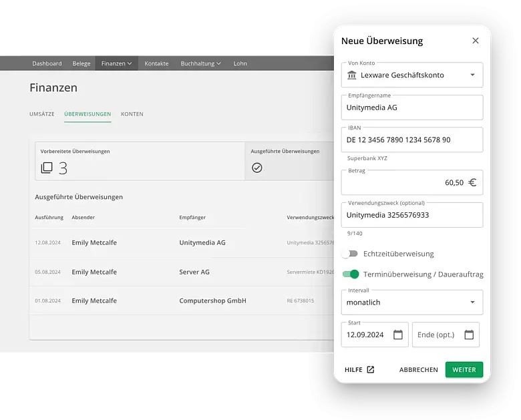Click the date 01.08.2024 in the table
Viewport: 521px width, 420px height.
(48, 300)
